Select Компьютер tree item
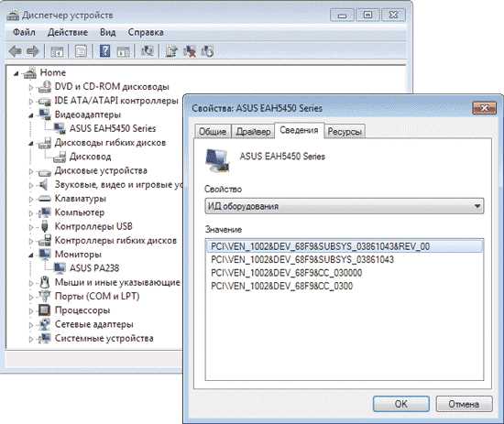This screenshot has height=424, width=504. (x=80, y=212)
